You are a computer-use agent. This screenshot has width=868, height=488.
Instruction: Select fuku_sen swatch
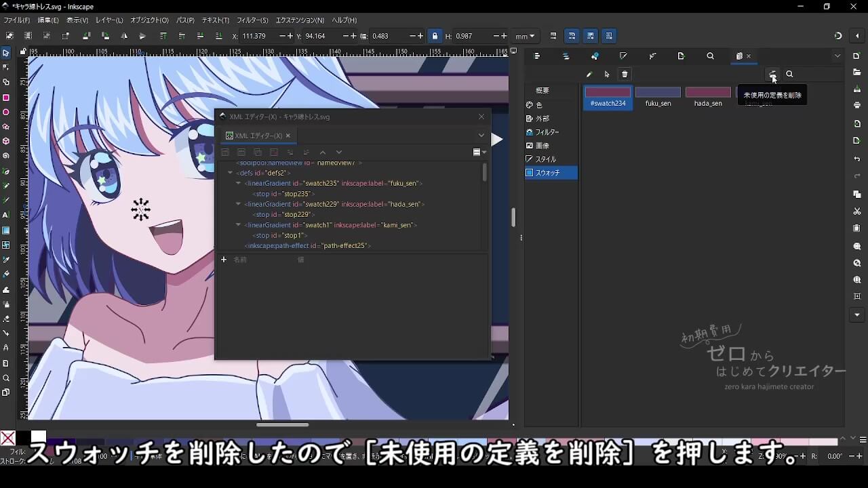click(658, 97)
